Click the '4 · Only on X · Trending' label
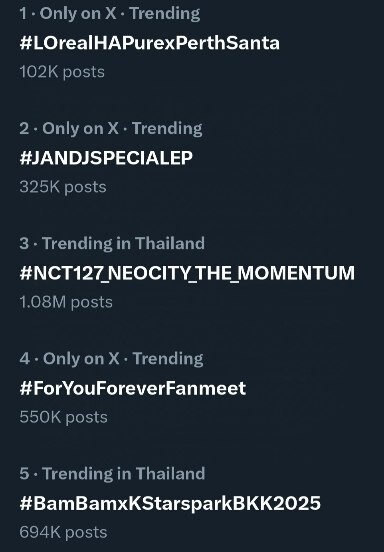 112,359
